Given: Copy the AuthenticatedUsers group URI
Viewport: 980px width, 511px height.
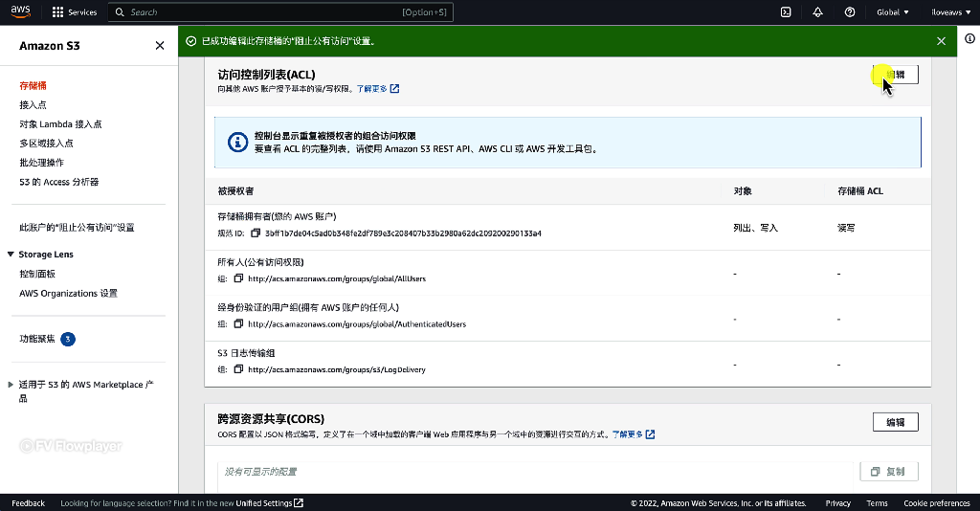Looking at the screenshot, I should point(238,324).
